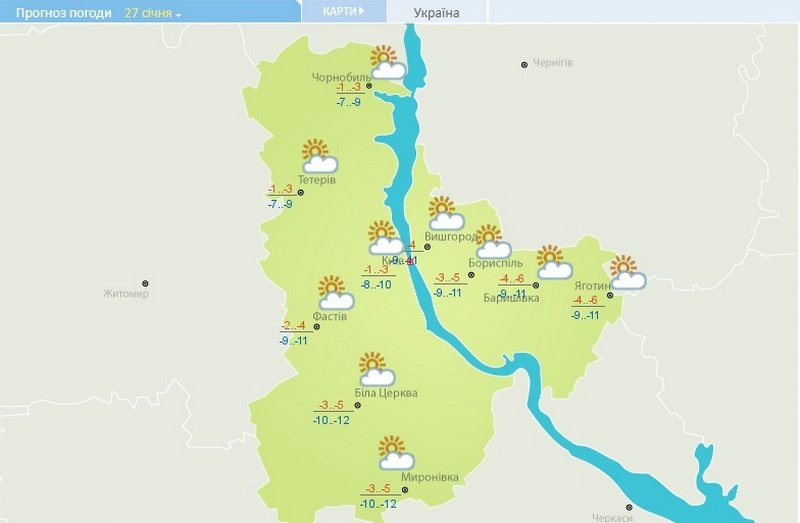The height and width of the screenshot is (523, 800).
Task: Expand the КАРТИ maps menu
Action: coord(343,11)
